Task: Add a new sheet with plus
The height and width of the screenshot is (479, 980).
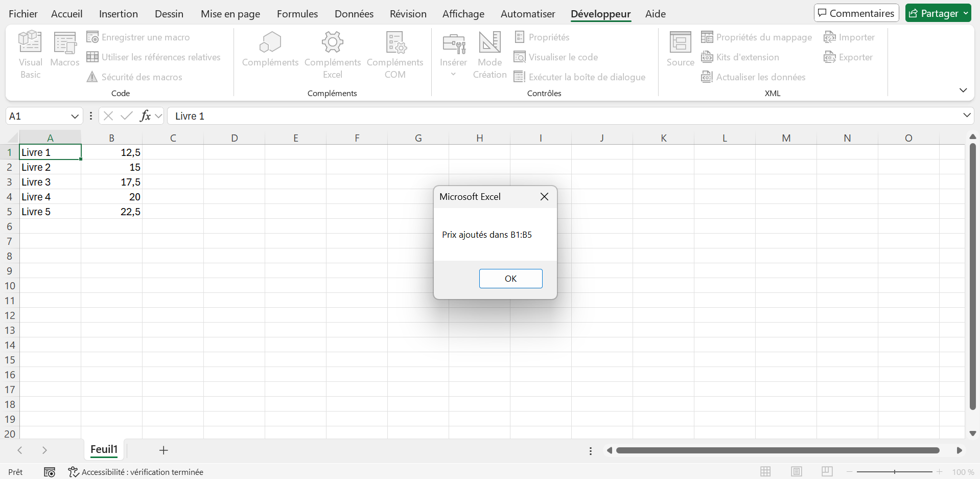Action: point(164,450)
